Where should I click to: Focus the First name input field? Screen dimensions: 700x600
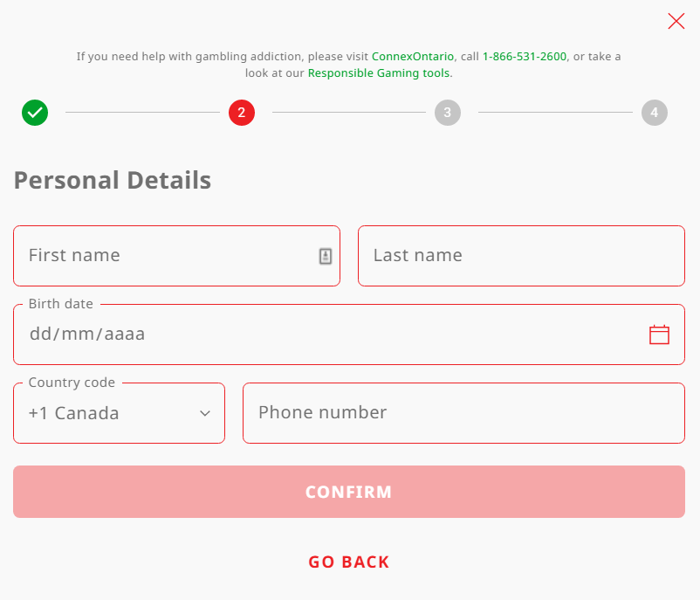click(177, 256)
